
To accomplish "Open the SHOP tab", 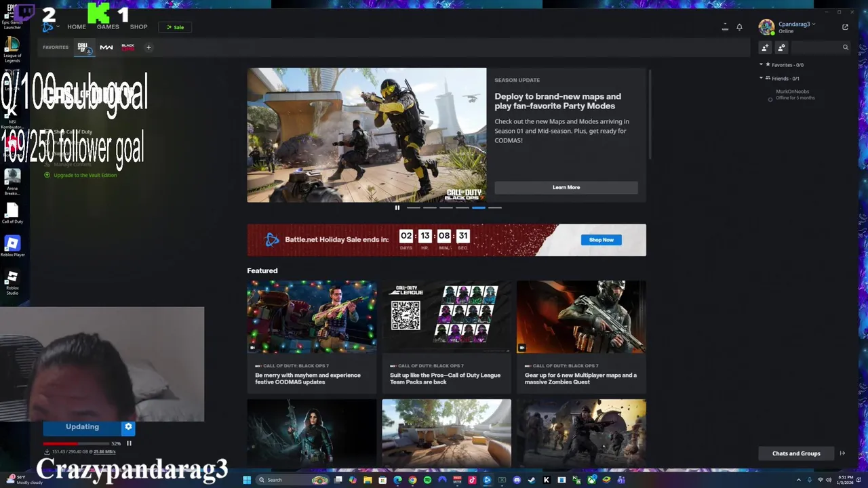I will point(138,27).
